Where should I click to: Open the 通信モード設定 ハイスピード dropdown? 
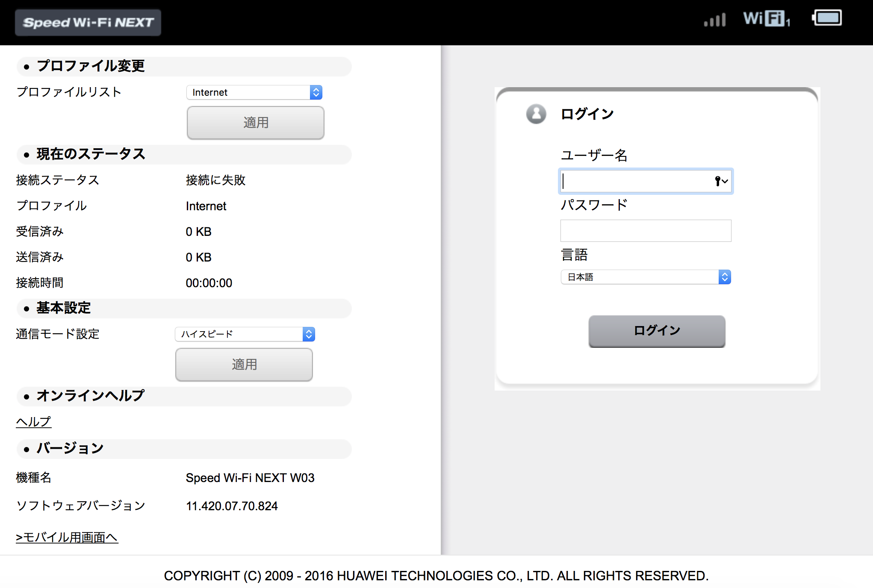[245, 334]
